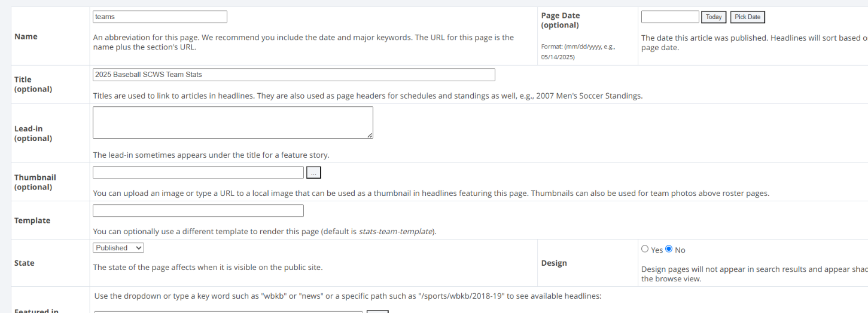
Task: Click the small button beside Featured in field
Action: pyautogui.click(x=377, y=311)
